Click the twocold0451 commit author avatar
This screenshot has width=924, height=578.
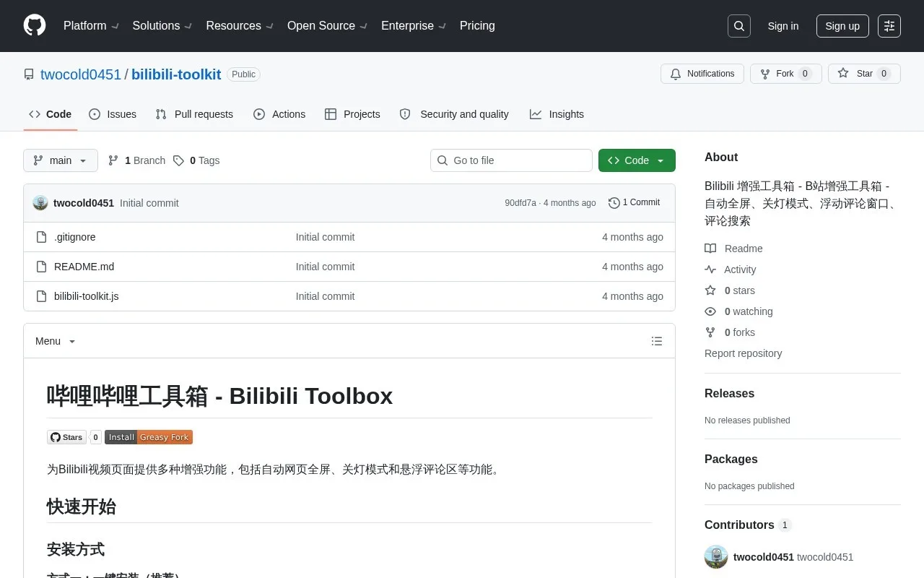click(x=40, y=203)
